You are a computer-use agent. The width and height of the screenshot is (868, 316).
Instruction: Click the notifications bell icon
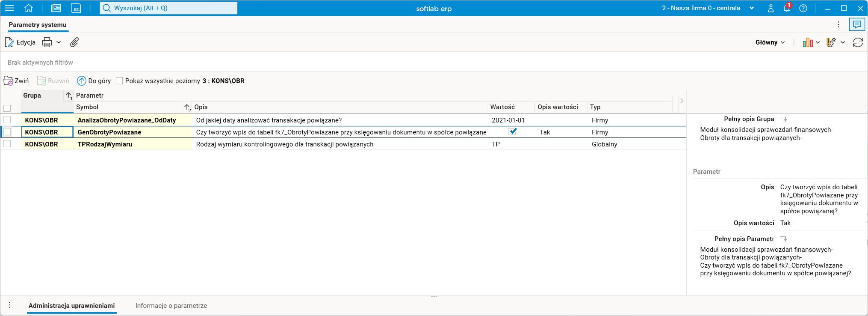(787, 8)
